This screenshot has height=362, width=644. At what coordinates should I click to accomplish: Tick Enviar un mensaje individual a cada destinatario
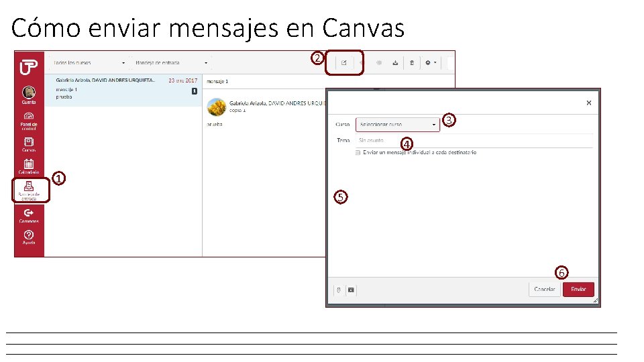[358, 153]
